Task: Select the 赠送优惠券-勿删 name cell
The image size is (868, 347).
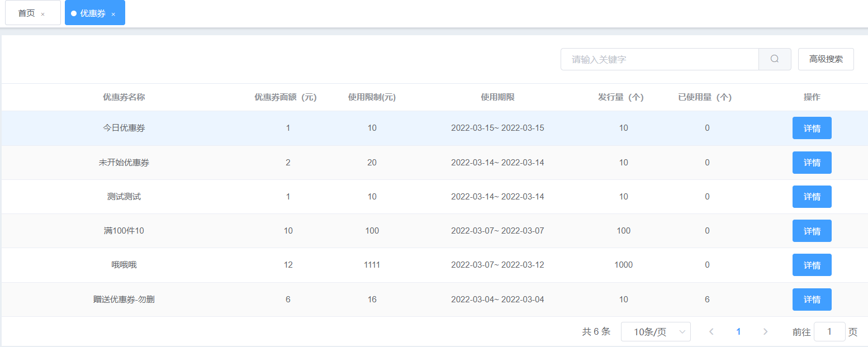Action: point(124,300)
